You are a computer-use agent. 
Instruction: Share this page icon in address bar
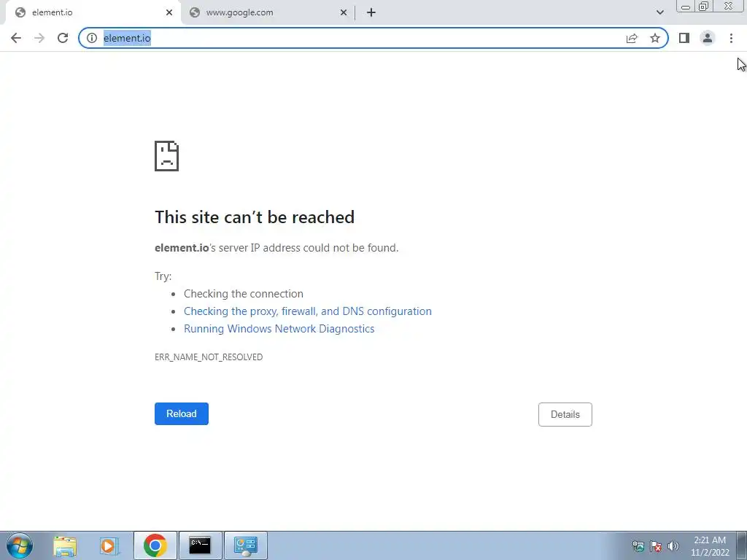coord(632,38)
